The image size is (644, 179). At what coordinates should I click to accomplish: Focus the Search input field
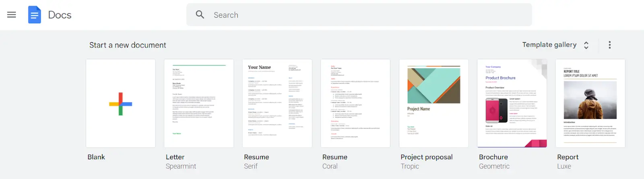click(x=359, y=15)
